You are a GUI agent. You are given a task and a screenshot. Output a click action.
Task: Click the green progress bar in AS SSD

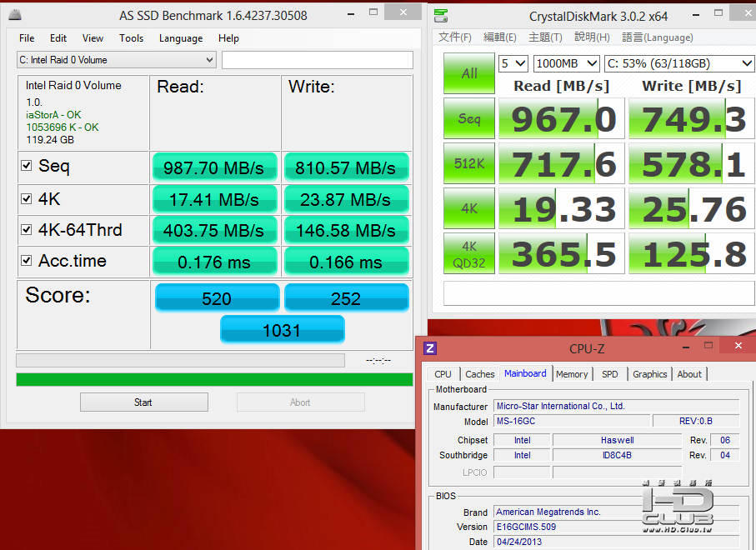click(x=214, y=379)
